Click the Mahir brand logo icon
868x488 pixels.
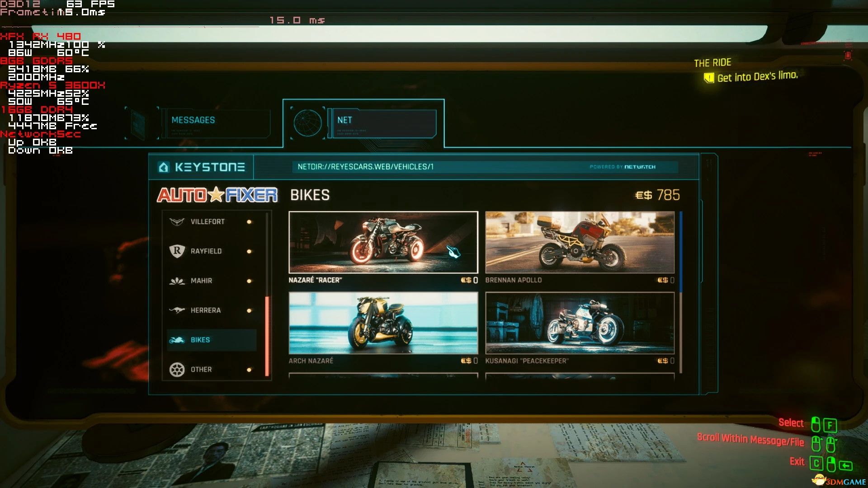click(177, 281)
